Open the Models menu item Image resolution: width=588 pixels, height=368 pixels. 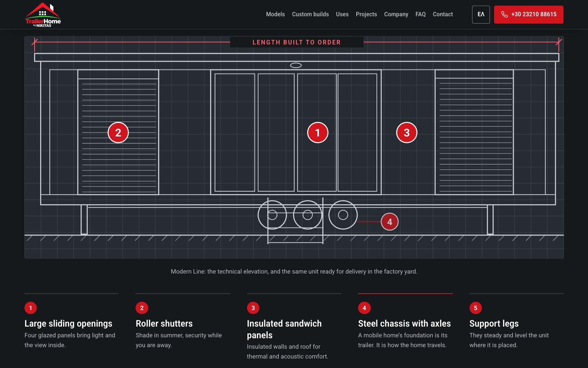point(275,14)
